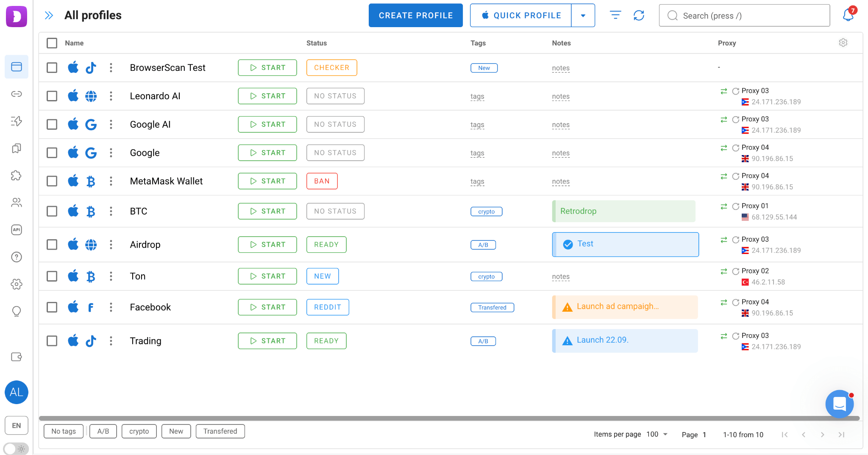This screenshot has width=868, height=455.
Task: Add tags to Leonardo AI row
Action: click(x=477, y=96)
